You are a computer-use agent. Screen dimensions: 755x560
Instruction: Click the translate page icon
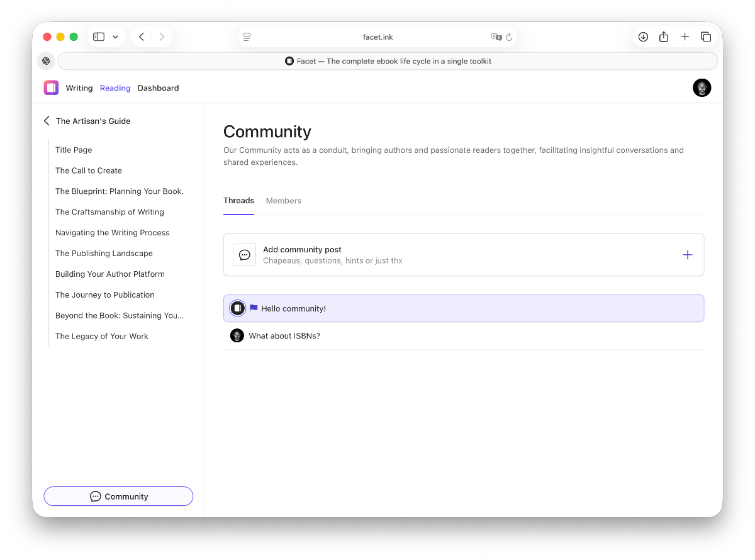tap(496, 37)
